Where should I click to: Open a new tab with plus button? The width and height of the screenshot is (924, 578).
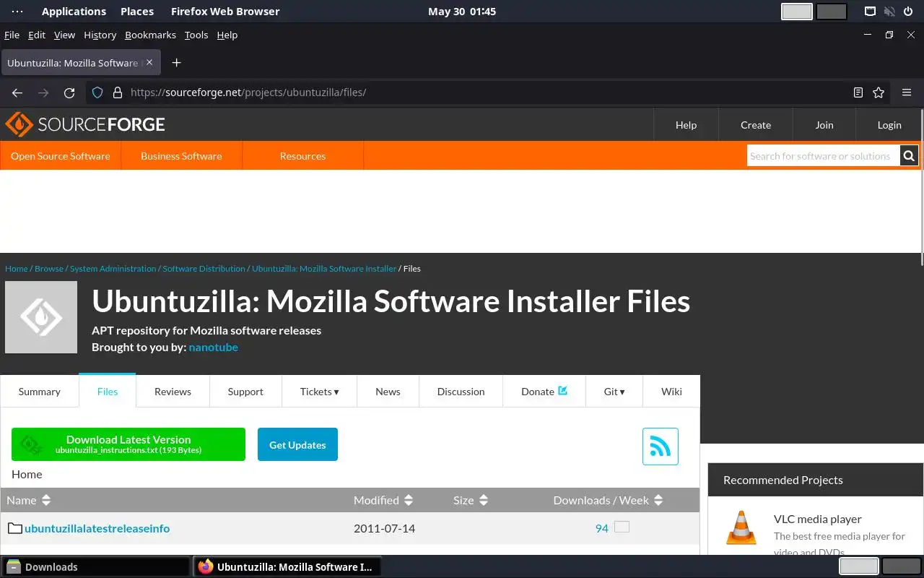(176, 63)
